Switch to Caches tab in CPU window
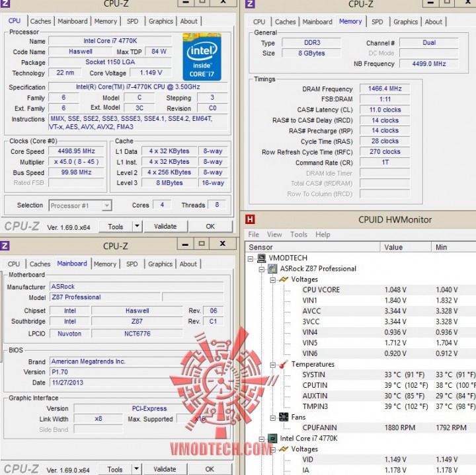Image resolution: width=476 pixels, height=475 pixels. pos(41,21)
